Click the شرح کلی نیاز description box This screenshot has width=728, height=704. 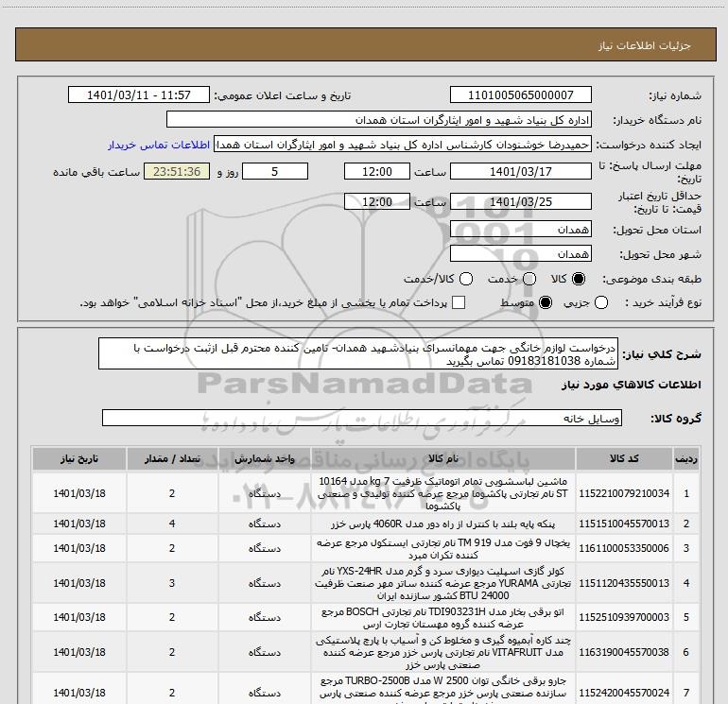point(358,354)
